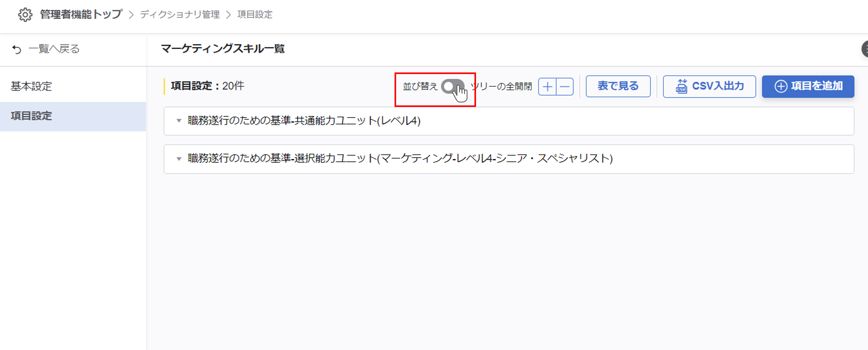Expand 選択能力ユニット マーケティング tree arrow
The height and width of the screenshot is (350, 868).
pos(179,159)
